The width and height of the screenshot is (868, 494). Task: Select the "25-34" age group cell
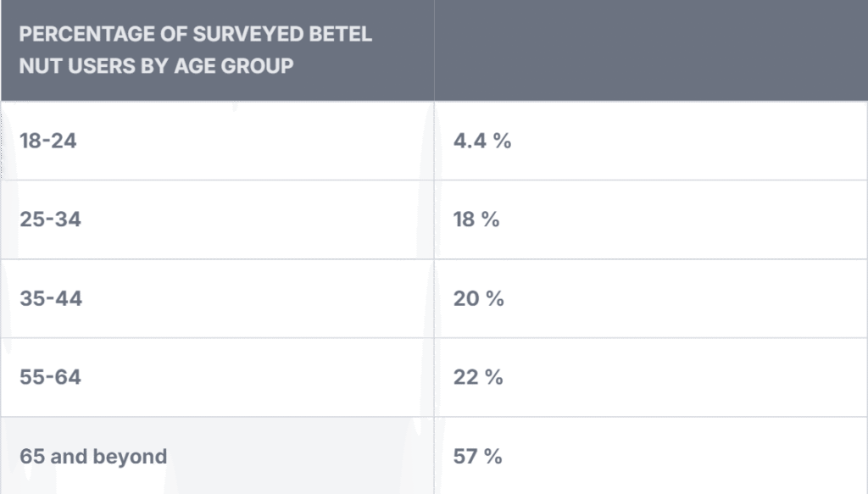pos(50,220)
